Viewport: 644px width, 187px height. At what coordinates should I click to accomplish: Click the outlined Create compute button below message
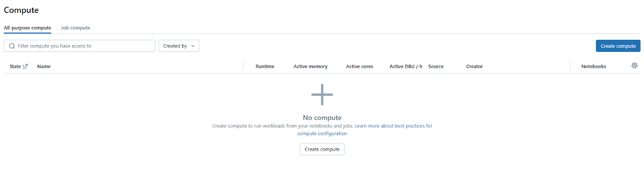click(x=322, y=149)
